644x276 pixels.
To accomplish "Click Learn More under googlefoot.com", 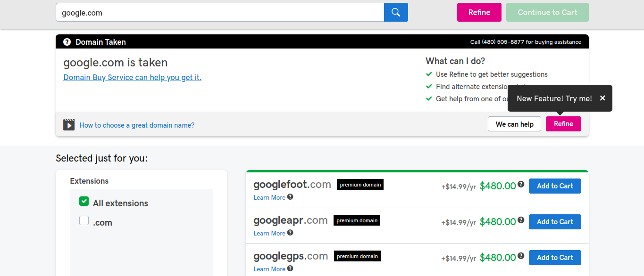I will [x=269, y=197].
